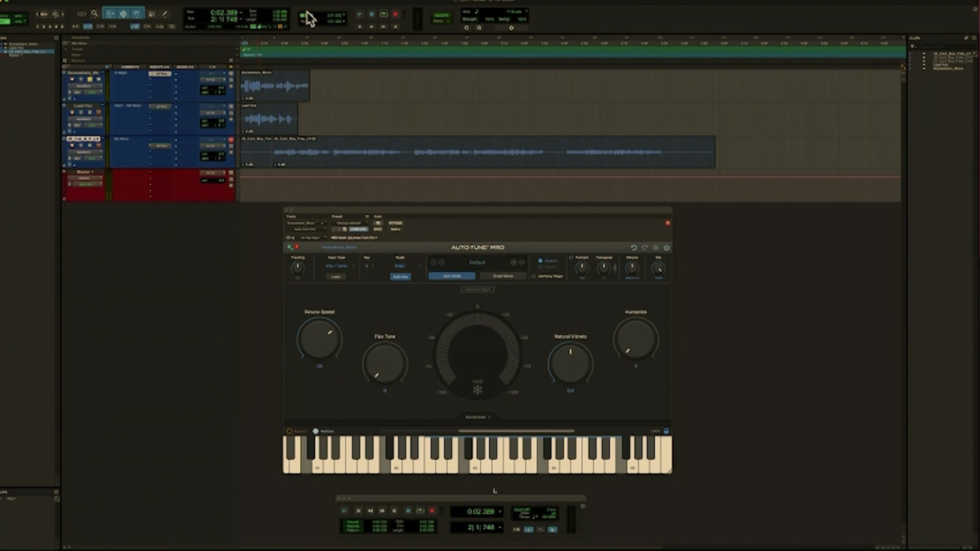Click Go to End in floating transport

tap(395, 511)
